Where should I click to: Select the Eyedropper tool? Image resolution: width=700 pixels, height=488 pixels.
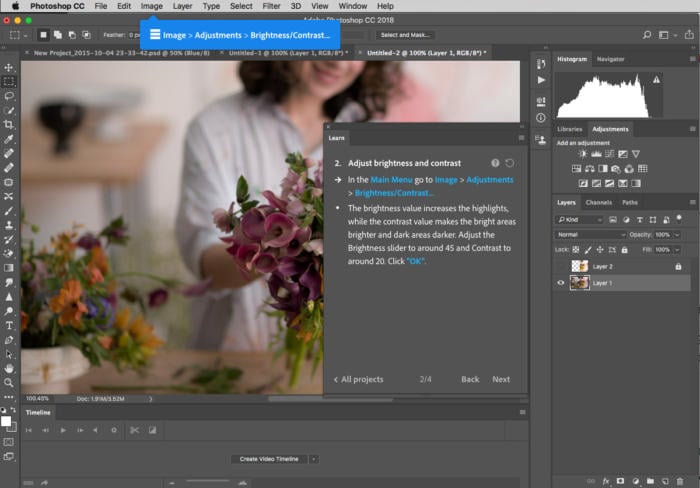point(9,139)
